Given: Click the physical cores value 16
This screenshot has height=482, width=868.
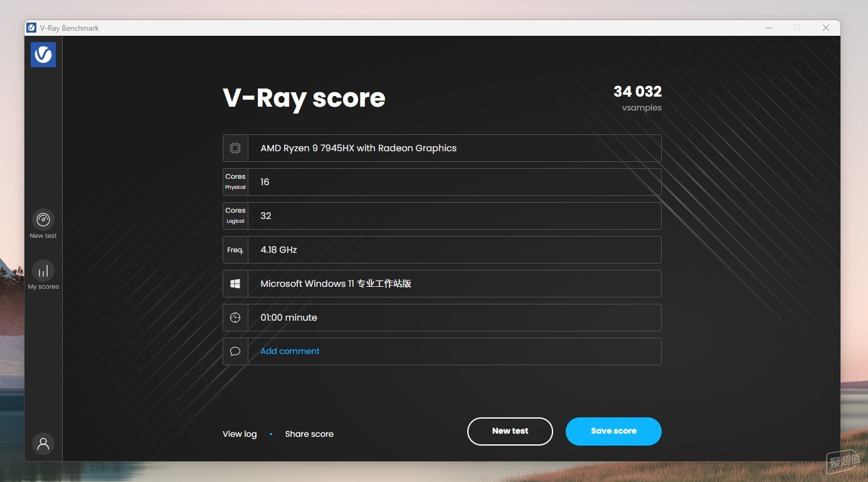Looking at the screenshot, I should point(265,182).
